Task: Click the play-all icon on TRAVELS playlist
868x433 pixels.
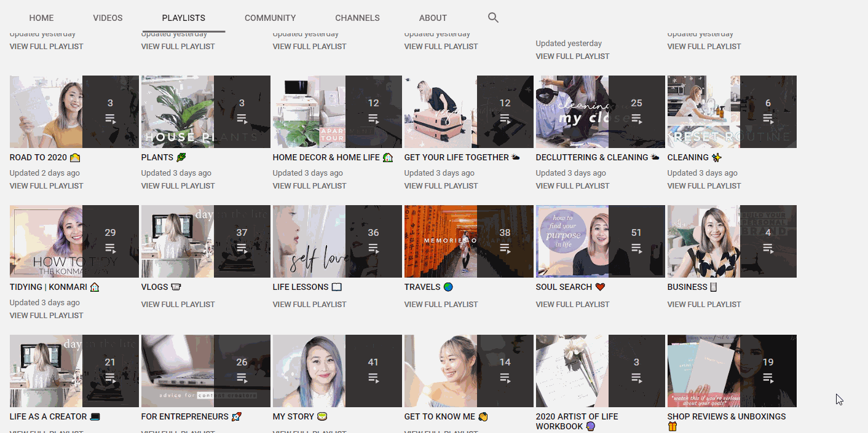Action: (505, 248)
